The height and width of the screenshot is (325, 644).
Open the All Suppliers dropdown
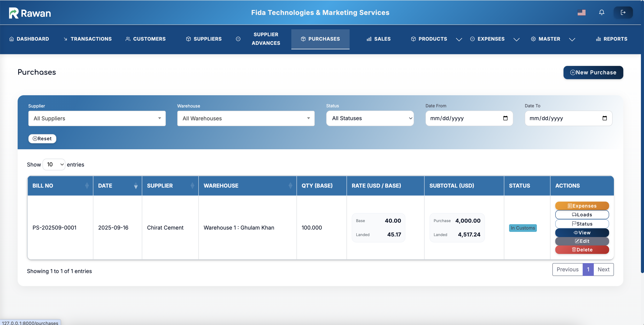point(97,118)
